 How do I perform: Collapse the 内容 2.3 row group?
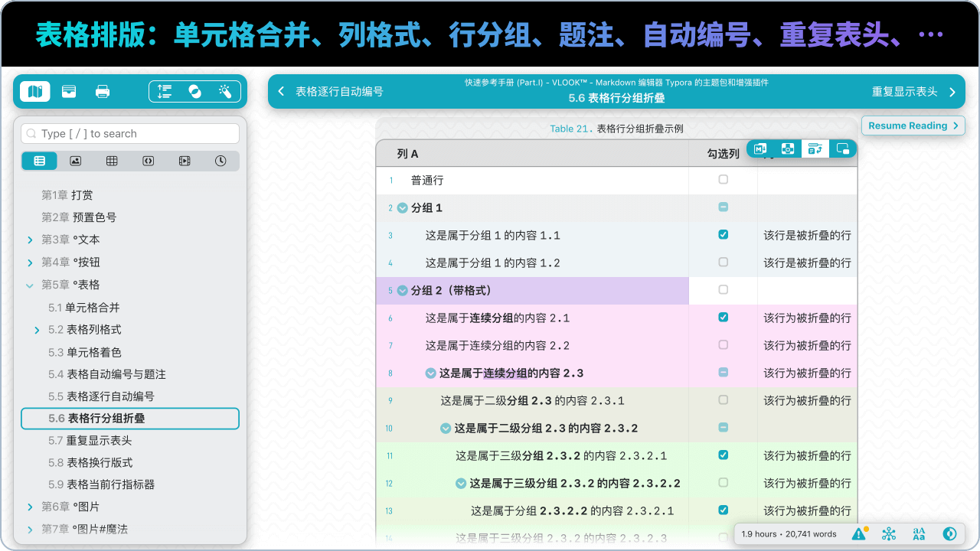tap(431, 373)
